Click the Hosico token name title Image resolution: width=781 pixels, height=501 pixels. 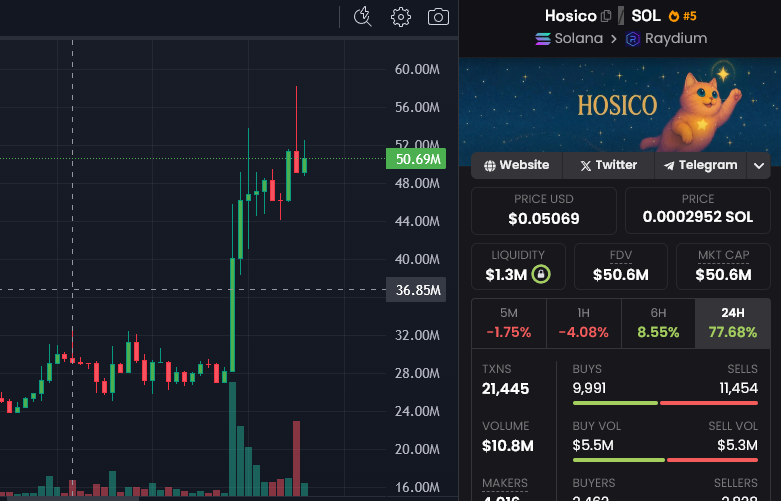click(x=570, y=16)
